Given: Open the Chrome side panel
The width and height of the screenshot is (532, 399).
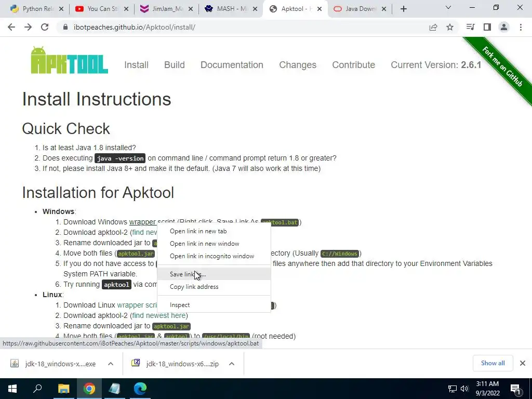Looking at the screenshot, I should [x=487, y=27].
